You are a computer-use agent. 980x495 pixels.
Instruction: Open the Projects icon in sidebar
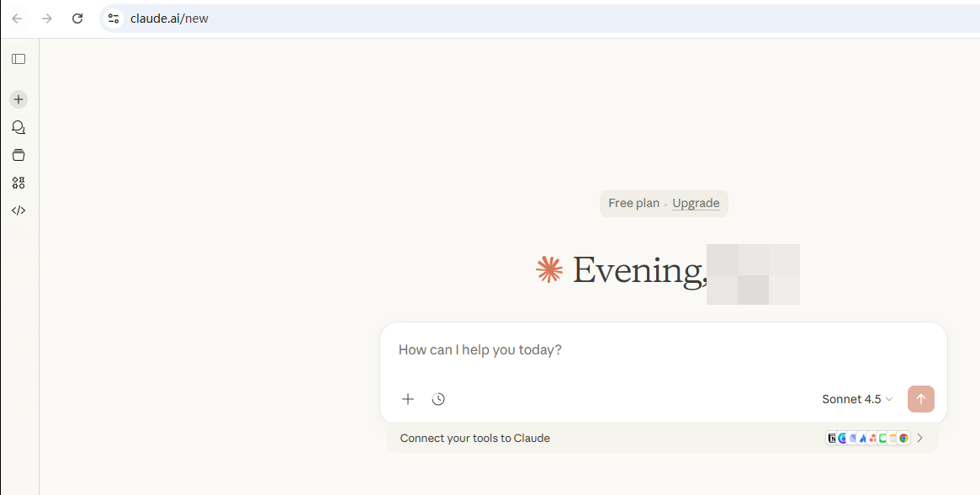[19, 155]
